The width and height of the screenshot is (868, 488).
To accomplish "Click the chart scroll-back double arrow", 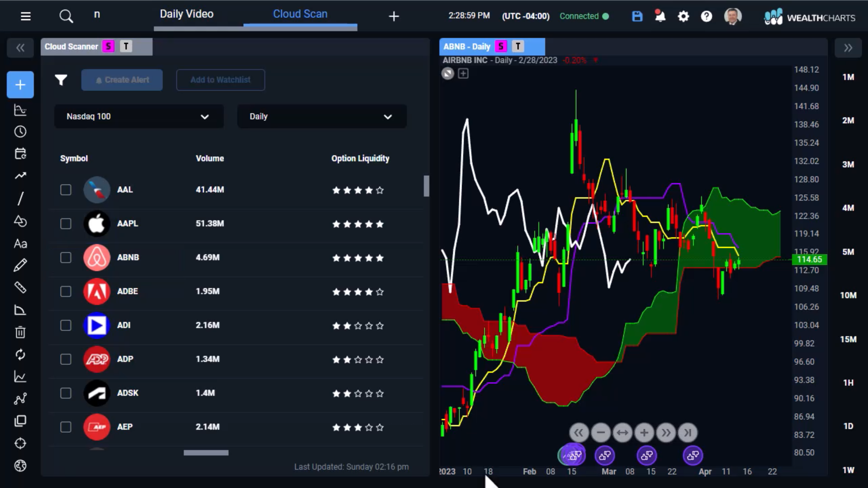I will [579, 433].
